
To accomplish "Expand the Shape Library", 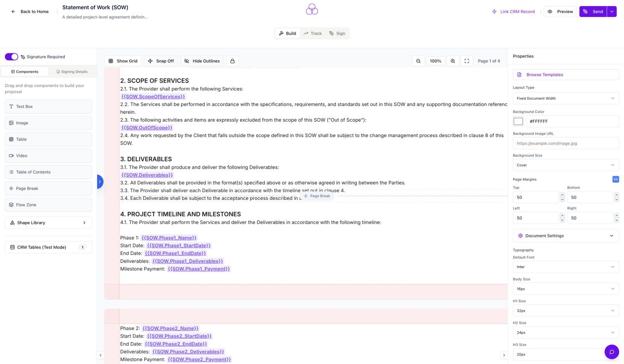I will [48, 223].
